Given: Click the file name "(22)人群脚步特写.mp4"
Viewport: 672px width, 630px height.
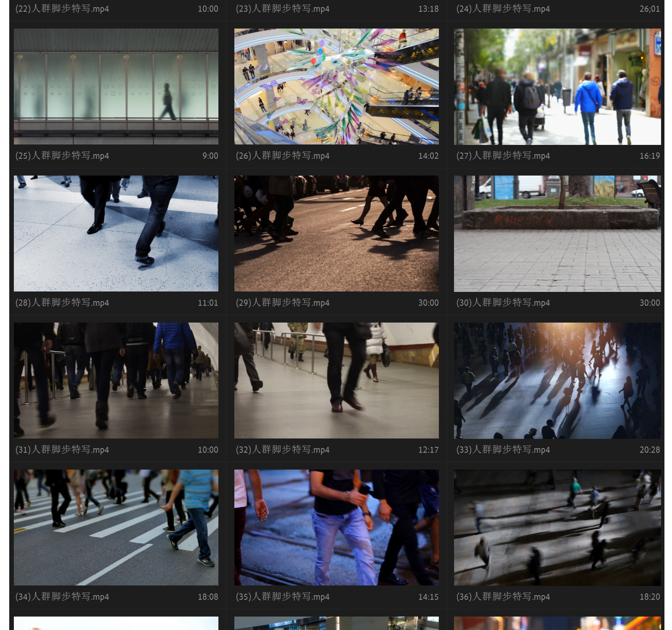Looking at the screenshot, I should (62, 9).
